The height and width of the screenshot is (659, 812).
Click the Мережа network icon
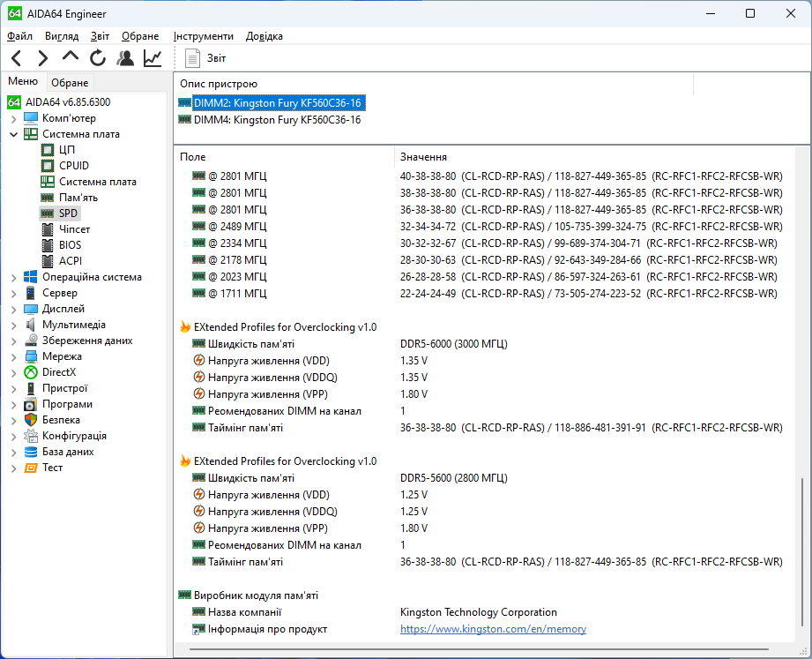click(x=31, y=356)
